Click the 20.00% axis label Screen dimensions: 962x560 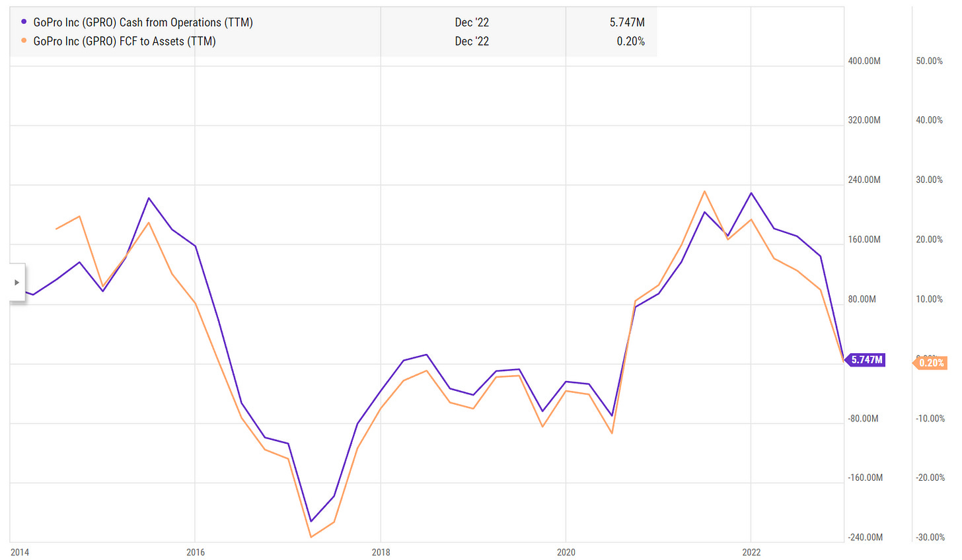(930, 240)
